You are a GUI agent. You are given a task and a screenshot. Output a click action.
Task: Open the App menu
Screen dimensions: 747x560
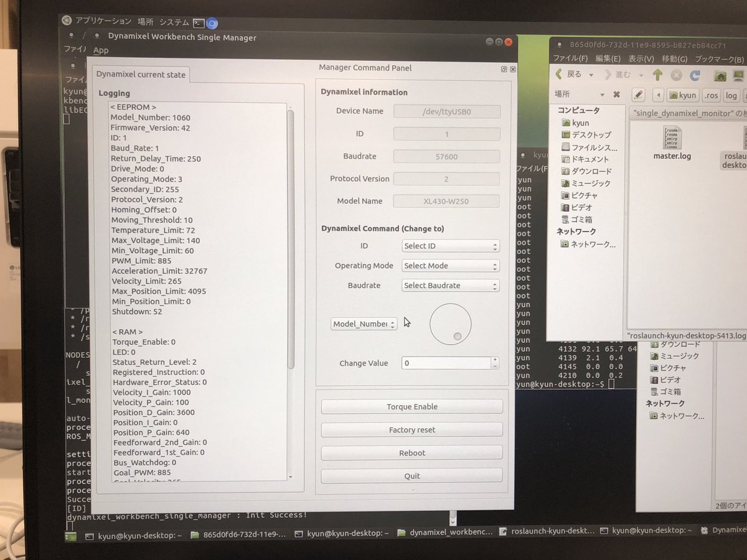coord(100,50)
